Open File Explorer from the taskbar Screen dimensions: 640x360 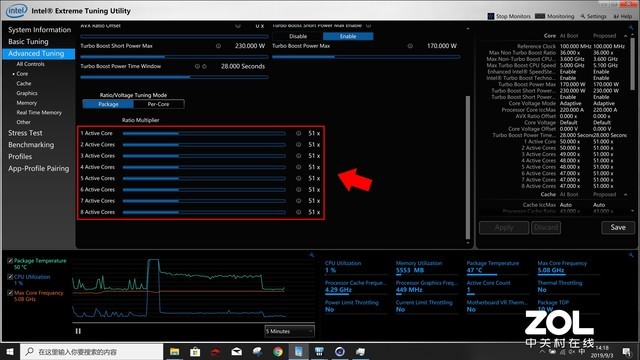coord(175,351)
